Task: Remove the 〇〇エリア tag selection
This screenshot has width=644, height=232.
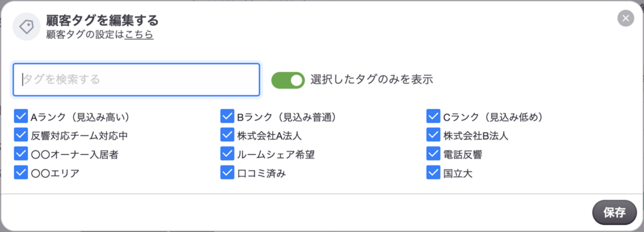Action: pyautogui.click(x=21, y=173)
